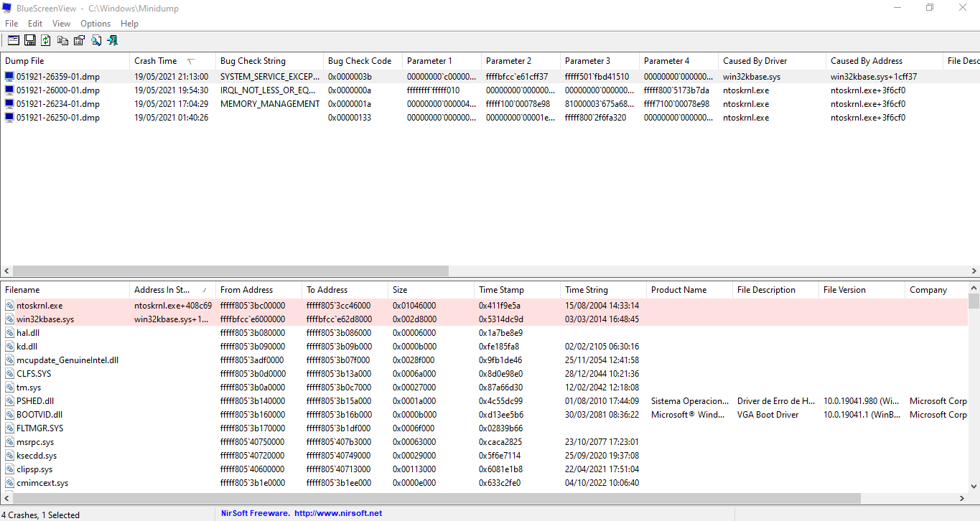The height and width of the screenshot is (521, 980).
Task: Sort lower pane by Time Stamp header
Action: (x=517, y=290)
